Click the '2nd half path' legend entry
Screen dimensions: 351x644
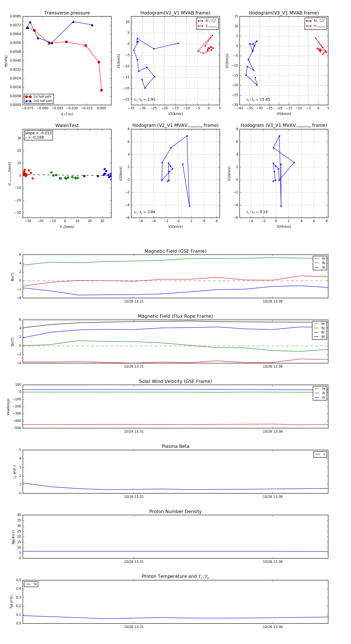point(39,101)
